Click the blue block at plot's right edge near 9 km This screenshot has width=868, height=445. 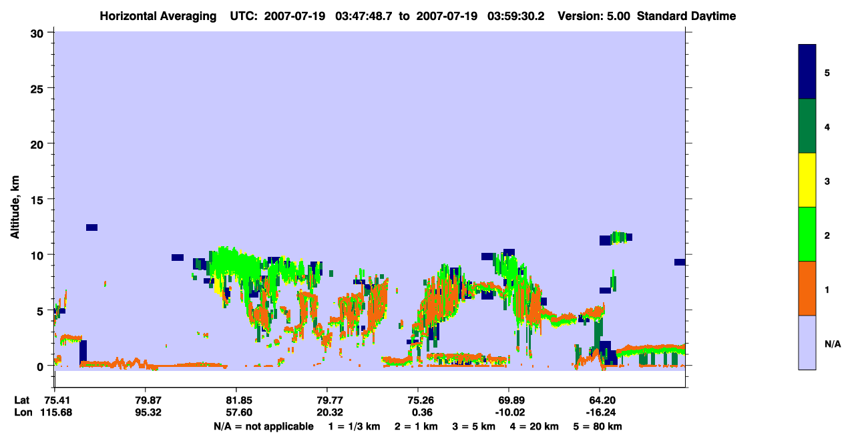click(680, 262)
